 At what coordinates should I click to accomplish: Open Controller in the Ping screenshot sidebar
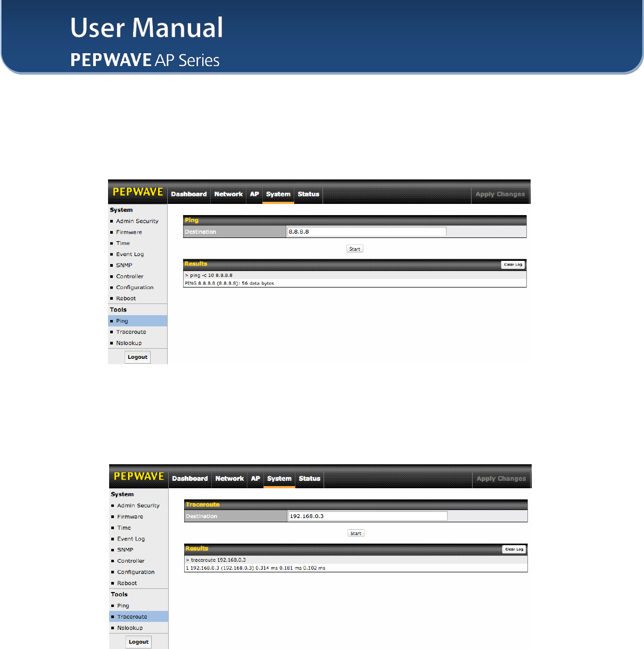(x=130, y=276)
